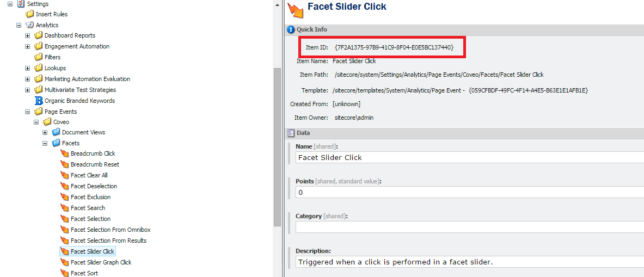Viewport: 644px width, 277px height.
Task: Click the Analytics node icon
Action: pyautogui.click(x=30, y=25)
